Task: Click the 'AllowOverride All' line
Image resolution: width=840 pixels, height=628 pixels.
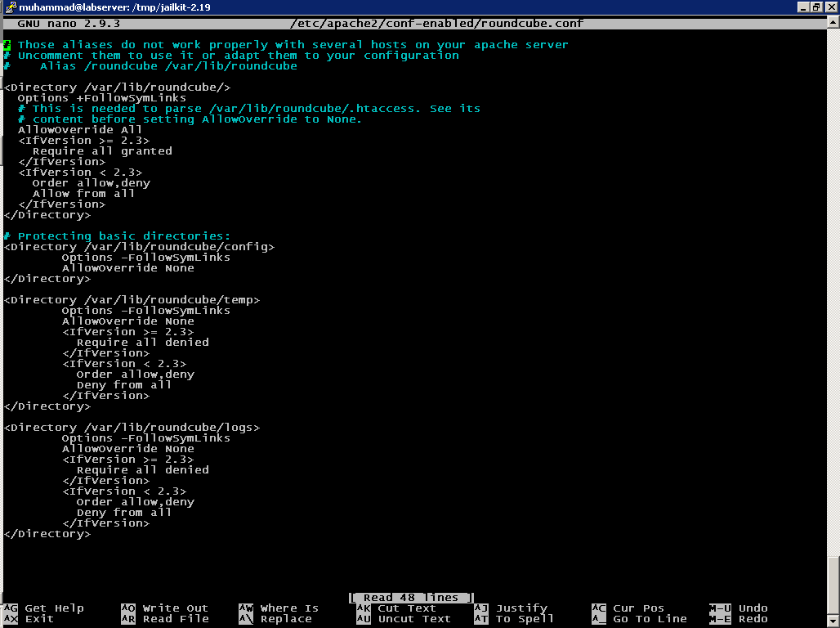Action: click(80, 130)
